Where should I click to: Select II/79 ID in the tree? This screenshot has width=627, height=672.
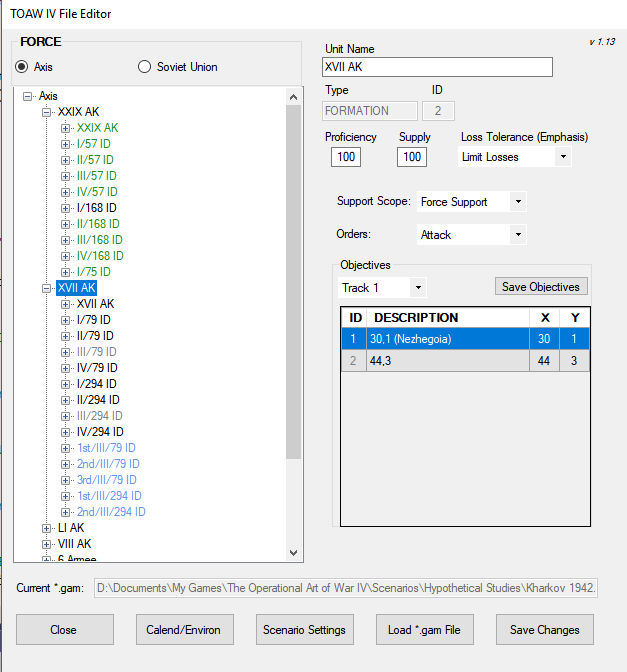[95, 336]
